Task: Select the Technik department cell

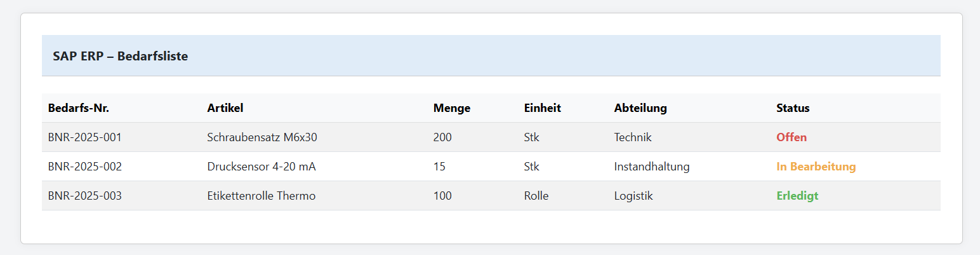Action: point(633,137)
